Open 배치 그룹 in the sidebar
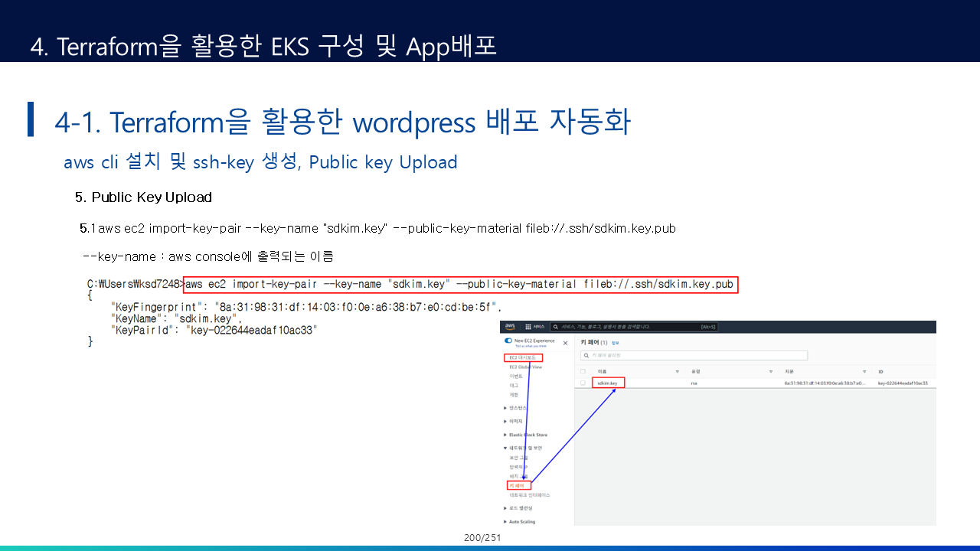980x551 pixels. tap(518, 476)
